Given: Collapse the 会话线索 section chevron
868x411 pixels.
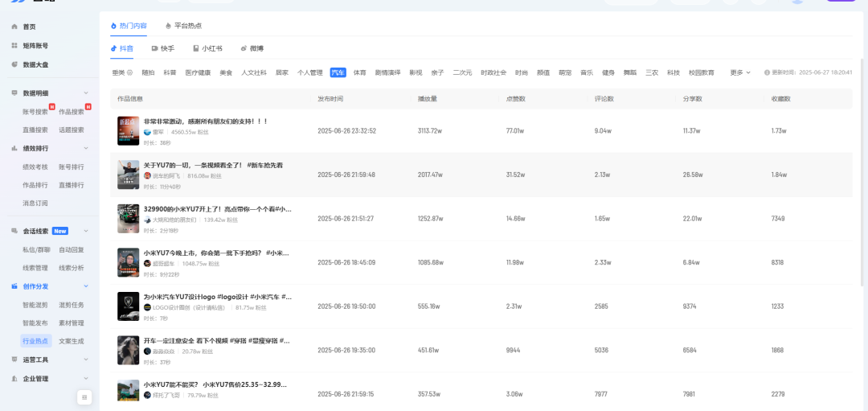Looking at the screenshot, I should pyautogui.click(x=86, y=231).
